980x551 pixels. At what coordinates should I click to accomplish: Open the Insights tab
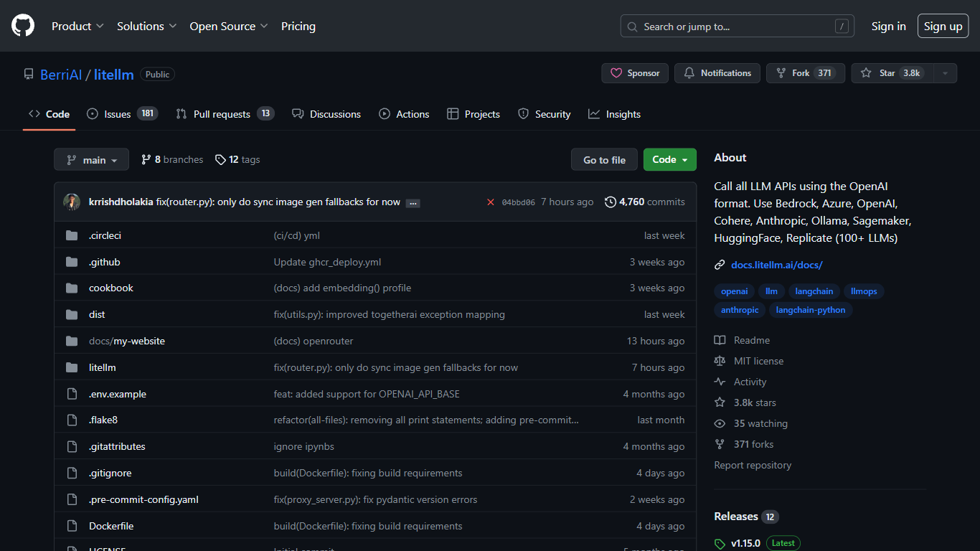pos(614,114)
